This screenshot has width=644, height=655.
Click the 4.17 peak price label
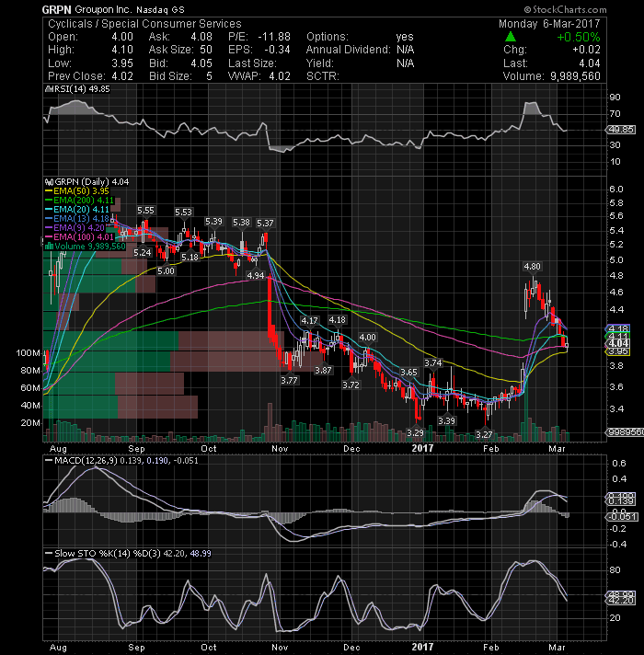(x=309, y=320)
